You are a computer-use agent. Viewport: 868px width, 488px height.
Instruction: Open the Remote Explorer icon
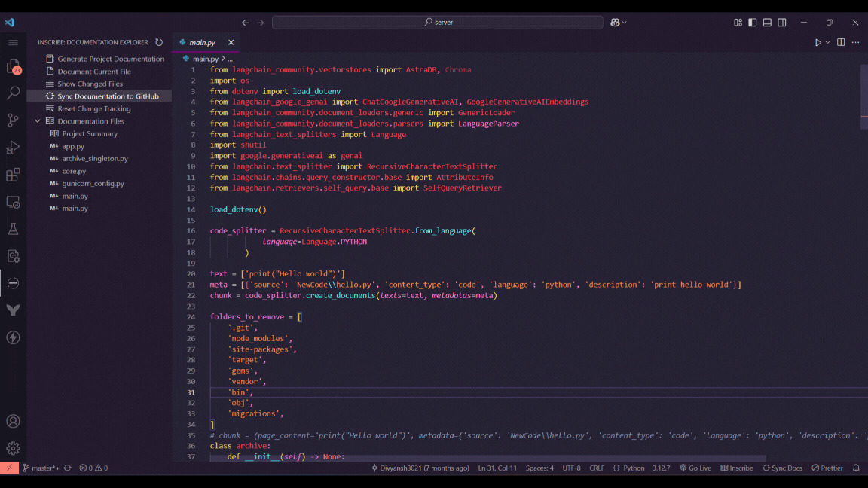(x=14, y=202)
